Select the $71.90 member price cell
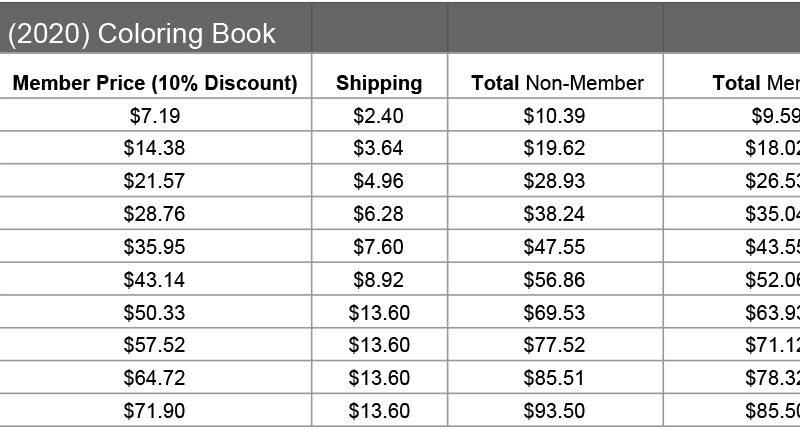Screen dimensions: 800x431 (x=155, y=410)
